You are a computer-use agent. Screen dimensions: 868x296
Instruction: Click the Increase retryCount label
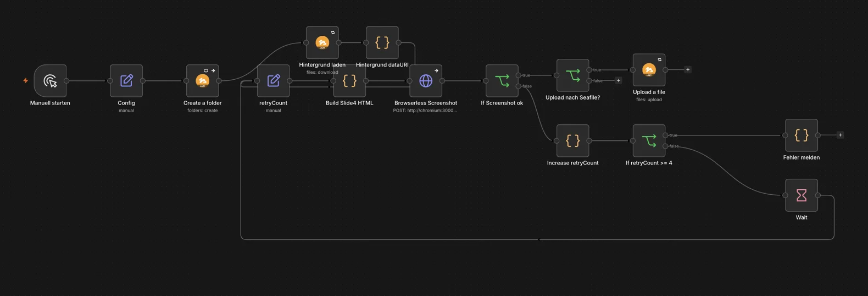pos(573,163)
